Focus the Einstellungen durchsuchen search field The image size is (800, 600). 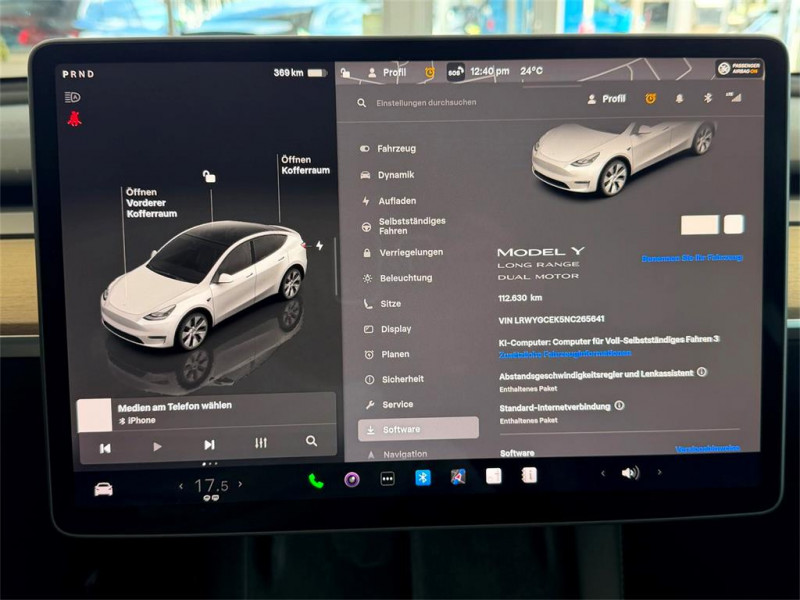coord(426,103)
